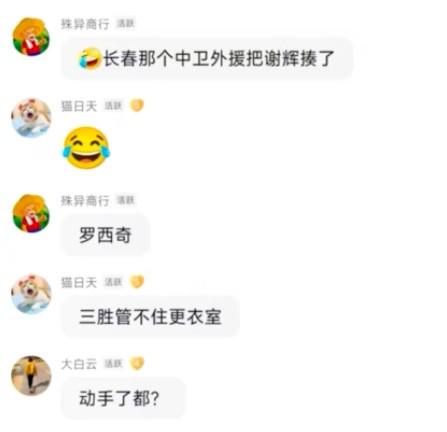Tap the crying-laughing emoji inside the first message
The width and height of the screenshot is (447, 432).
click(x=90, y=58)
